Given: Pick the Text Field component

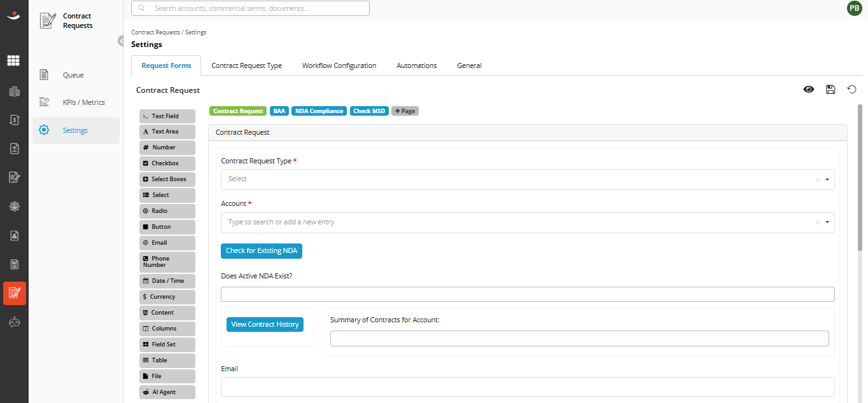Looking at the screenshot, I should pos(167,116).
